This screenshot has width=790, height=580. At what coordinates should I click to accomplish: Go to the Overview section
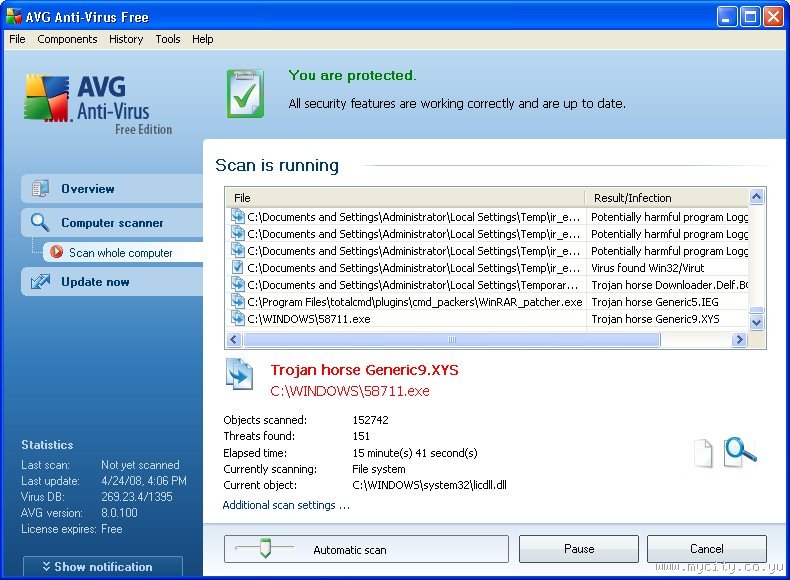(x=112, y=189)
